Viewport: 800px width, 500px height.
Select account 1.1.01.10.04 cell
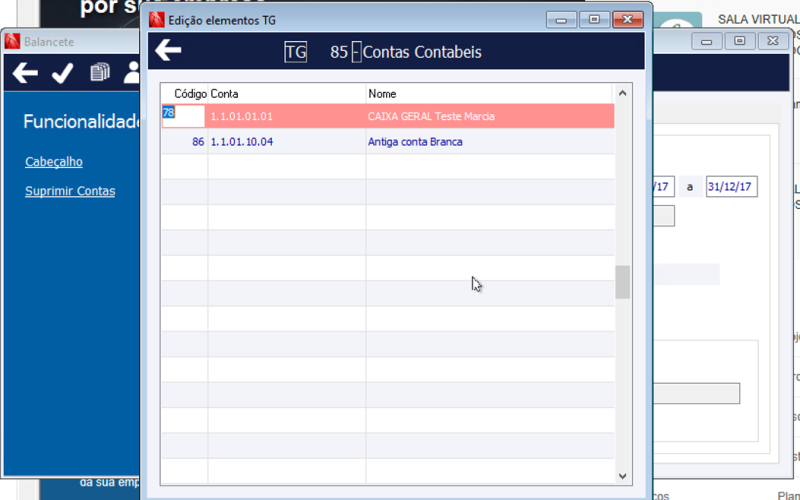287,142
